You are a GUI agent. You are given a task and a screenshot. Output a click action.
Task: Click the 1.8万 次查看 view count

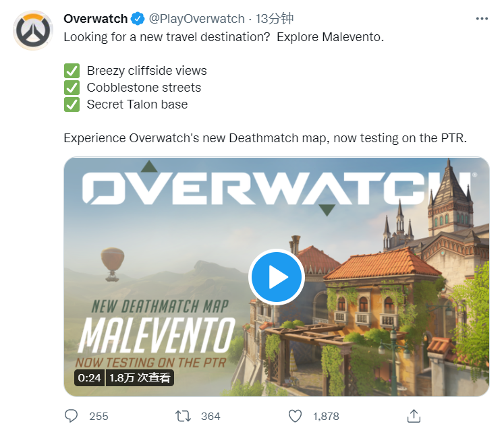point(140,377)
